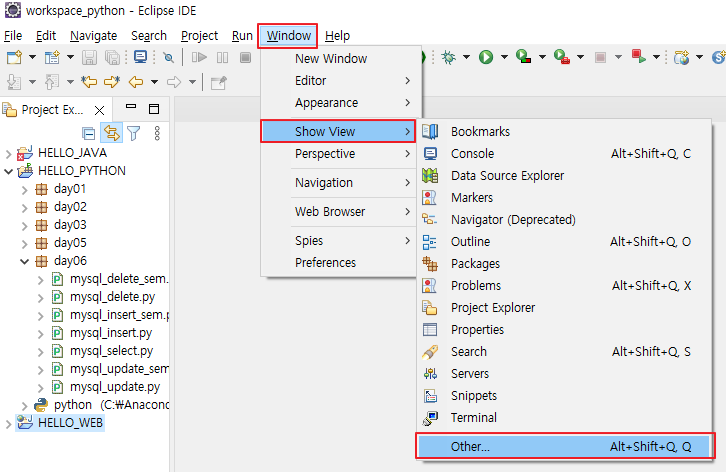The image size is (726, 472).
Task: Open the console terminal toolbar icon
Action: tap(140, 57)
